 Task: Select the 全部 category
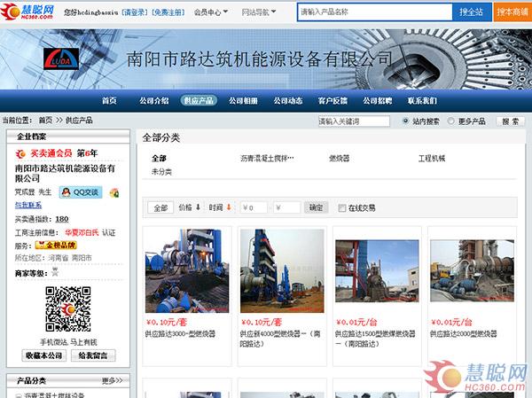coord(159,158)
